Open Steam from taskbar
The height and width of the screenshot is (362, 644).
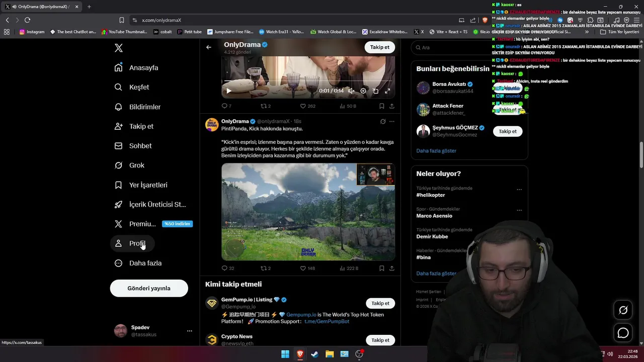point(315,354)
